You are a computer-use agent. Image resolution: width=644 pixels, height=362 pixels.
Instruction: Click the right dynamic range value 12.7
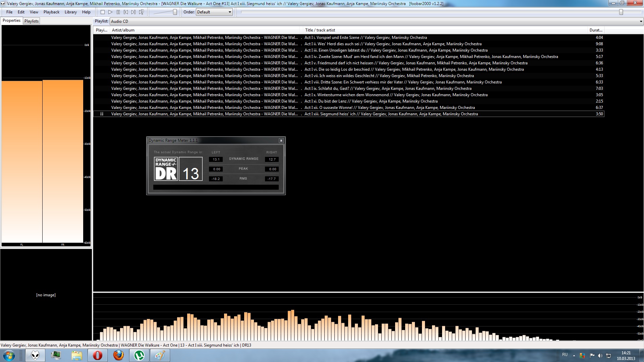point(272,160)
